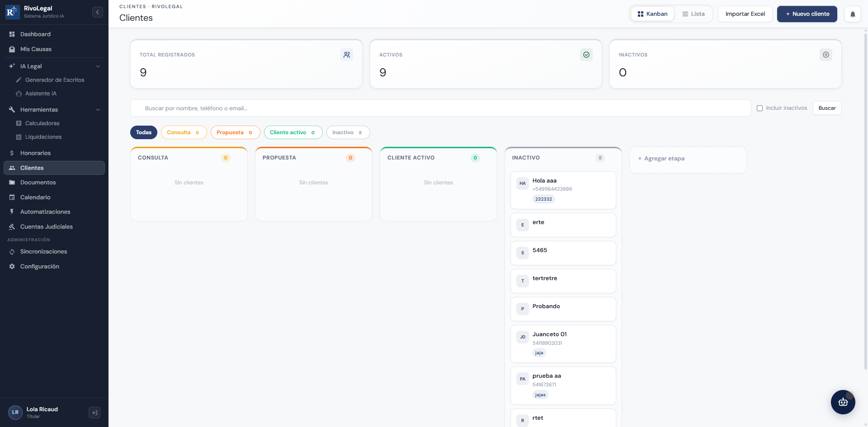Viewport: 868px width, 427px height.
Task: Click the jaja tag on Juanceto 01
Action: [539, 353]
